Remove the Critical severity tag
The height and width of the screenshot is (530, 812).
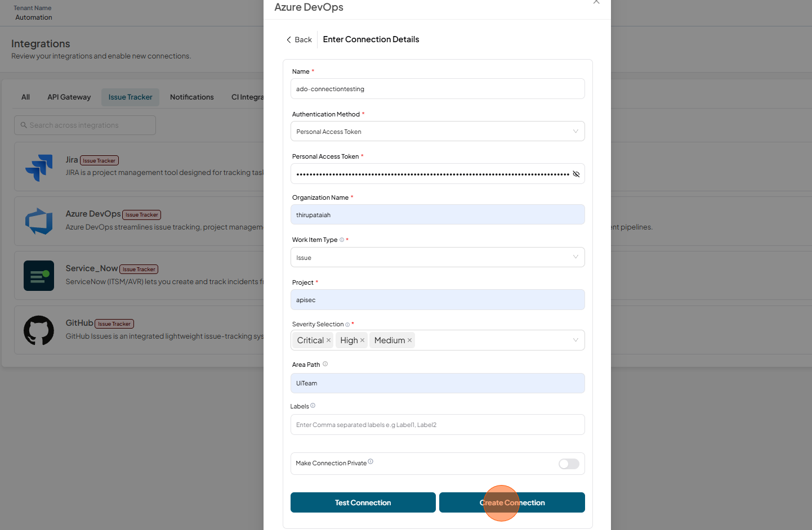click(329, 340)
